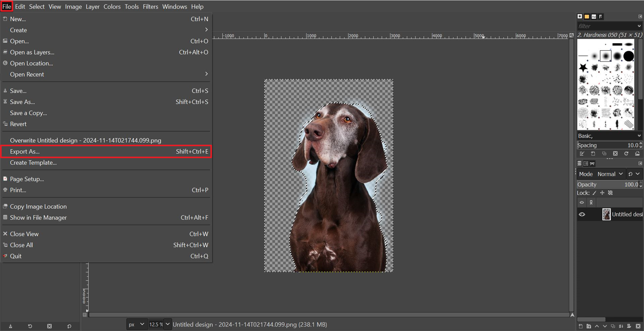
Task: Toggle Lock position and size icon
Action: [x=602, y=193]
